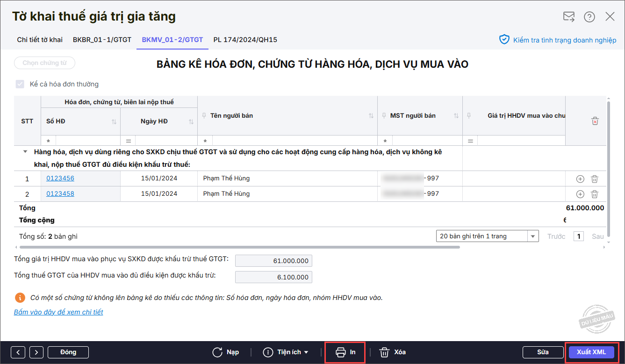Click the Chọn chứng từ button
The width and height of the screenshot is (625, 364).
44,63
